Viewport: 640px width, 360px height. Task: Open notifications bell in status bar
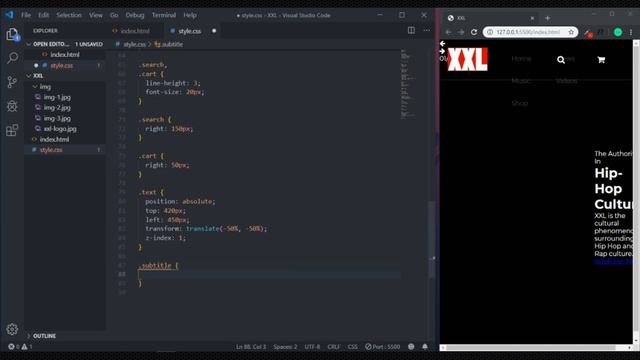425,347
